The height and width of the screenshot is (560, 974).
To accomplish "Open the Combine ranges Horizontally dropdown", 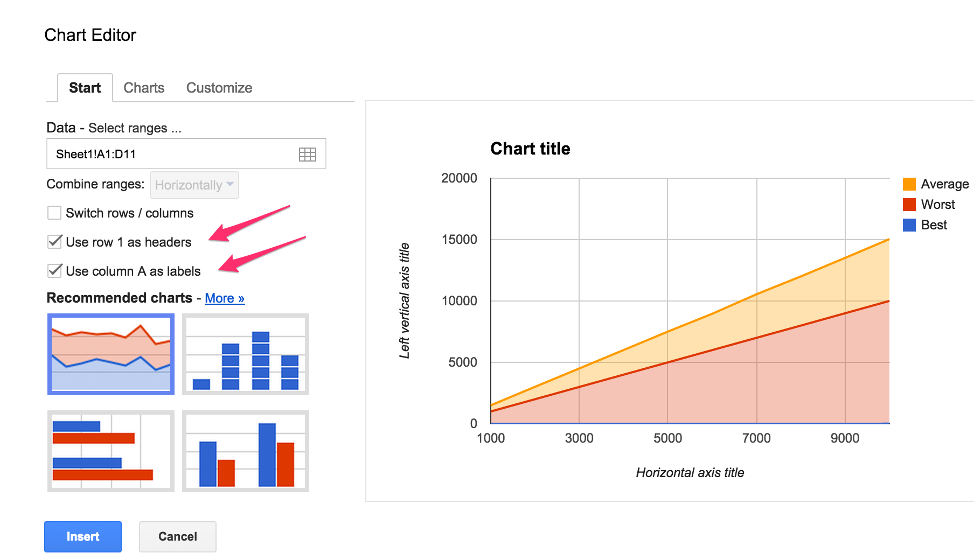I will [x=194, y=185].
